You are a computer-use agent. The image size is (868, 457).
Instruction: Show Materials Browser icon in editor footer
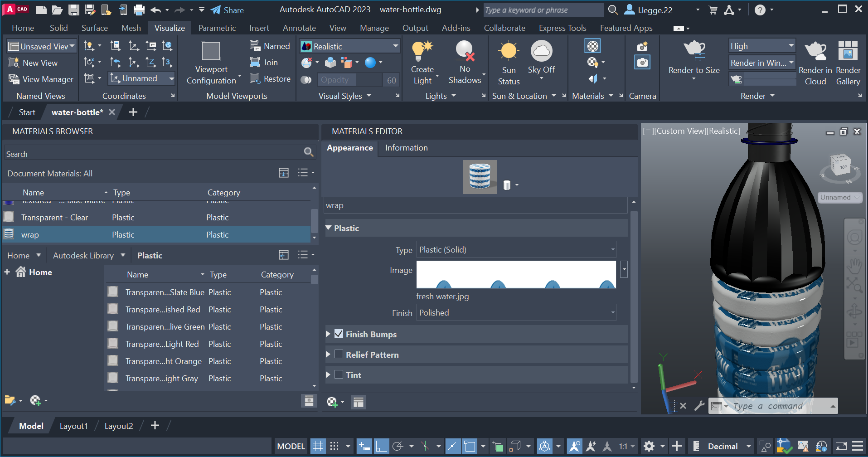coord(359,402)
